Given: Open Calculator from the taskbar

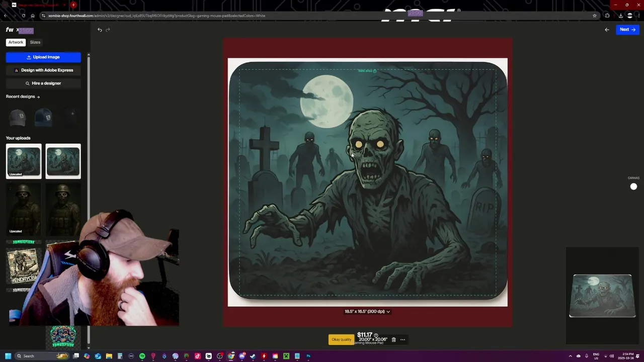Looking at the screenshot, I should [x=120, y=356].
